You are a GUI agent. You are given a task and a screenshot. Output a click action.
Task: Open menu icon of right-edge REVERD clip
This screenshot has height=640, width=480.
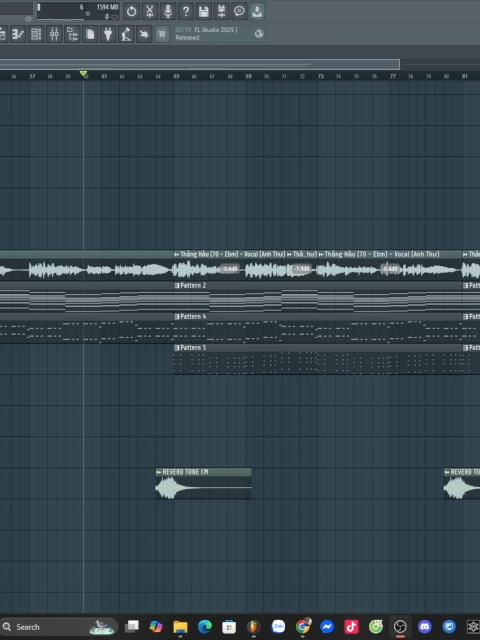447,472
